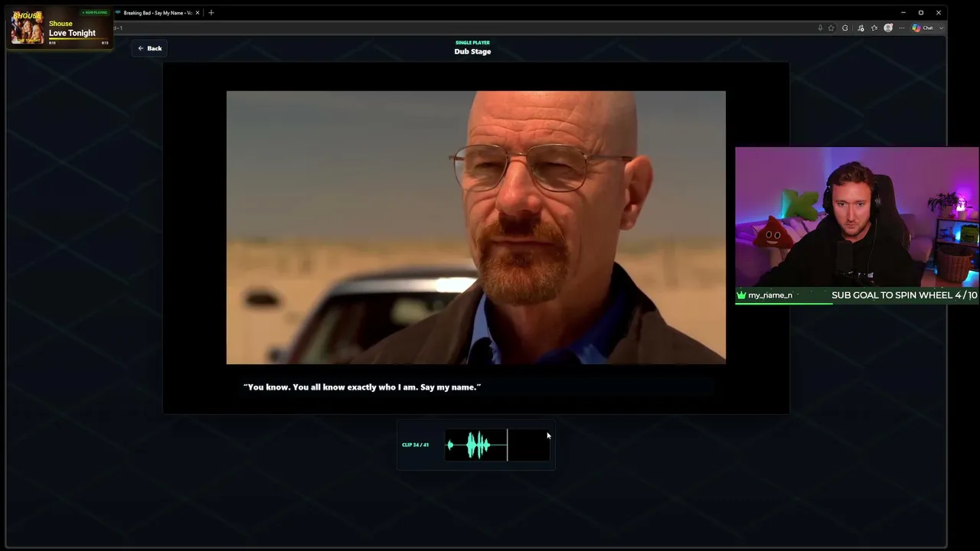Click the song progress bar in Now Playing

click(79, 39)
